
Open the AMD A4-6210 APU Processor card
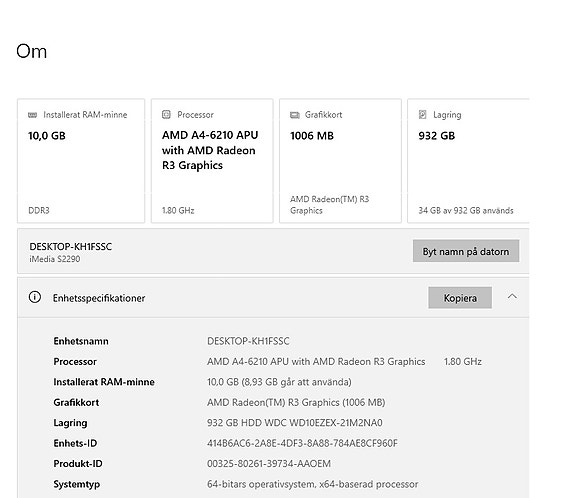[x=212, y=161]
